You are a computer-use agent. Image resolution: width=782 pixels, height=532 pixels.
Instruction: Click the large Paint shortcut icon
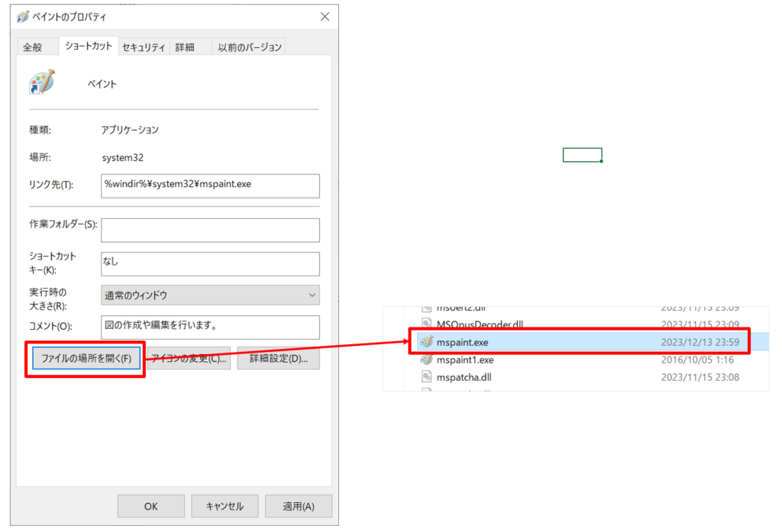42,82
